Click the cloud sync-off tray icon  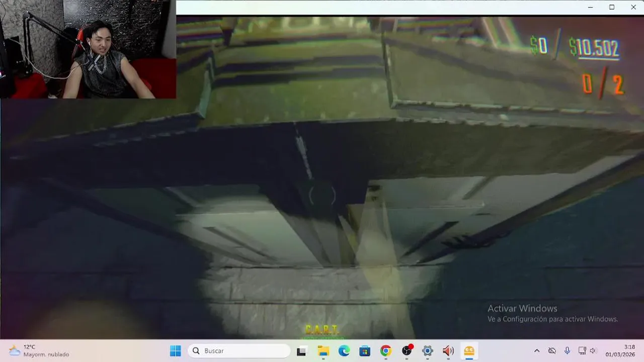coord(552,351)
